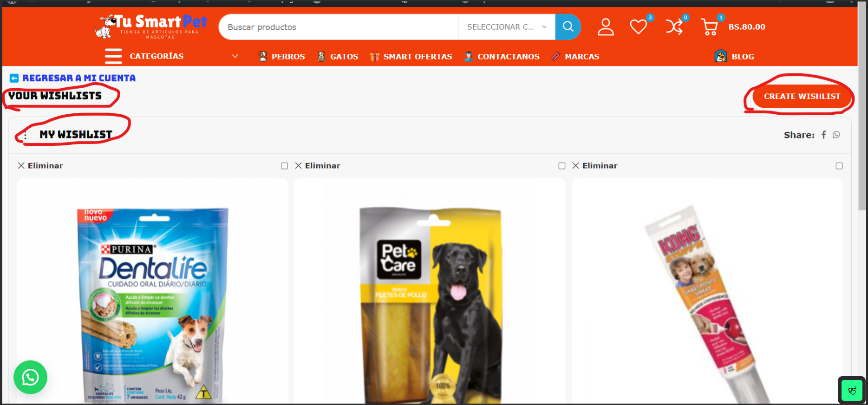
Task: Click the blue search magnifier button
Action: (568, 27)
